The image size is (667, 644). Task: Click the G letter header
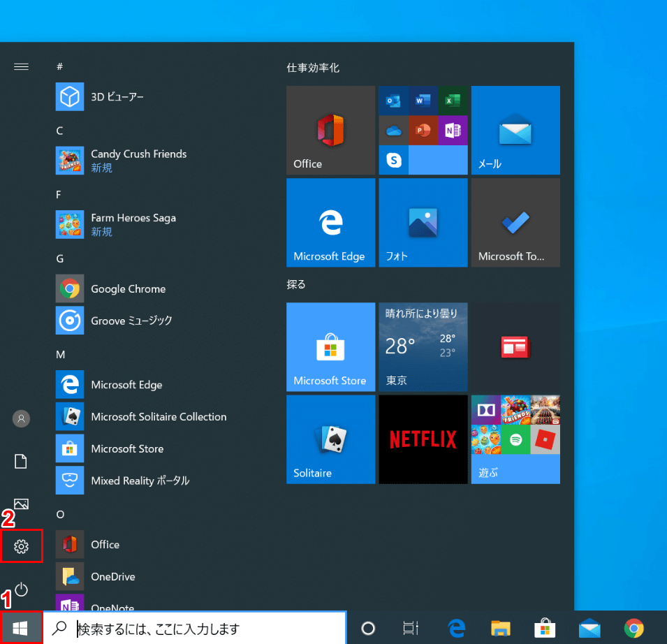pyautogui.click(x=60, y=258)
